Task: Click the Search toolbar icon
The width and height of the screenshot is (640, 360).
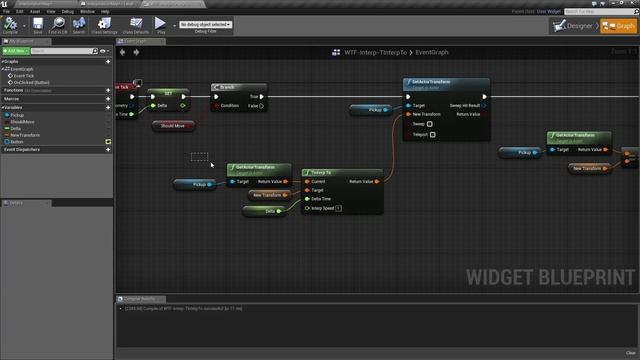Action: [x=79, y=25]
